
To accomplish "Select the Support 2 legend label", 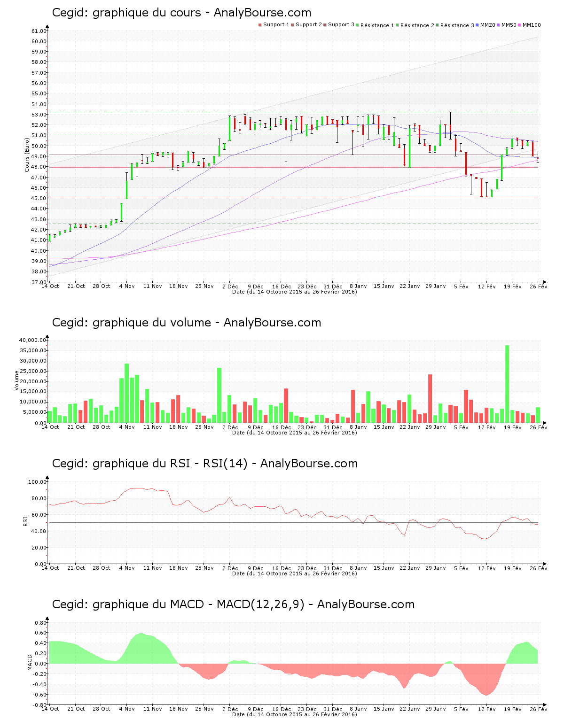I will (309, 25).
